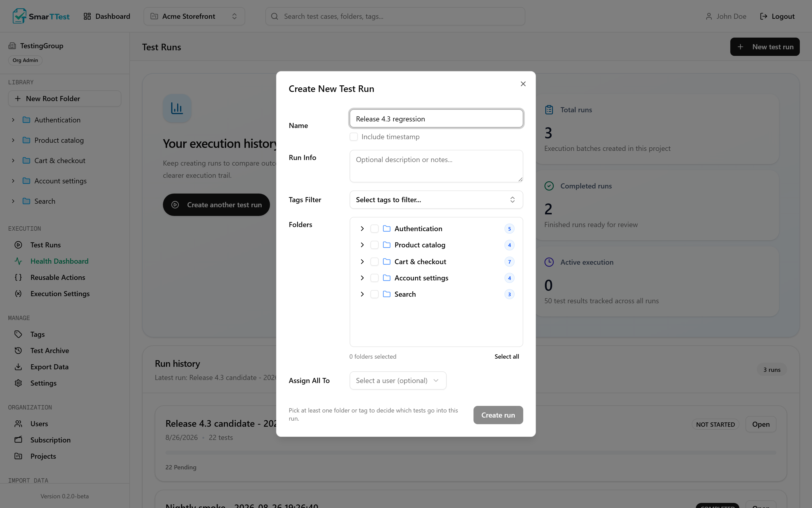Click the Projects kanban icon
This screenshot has height=508, width=812.
coord(19,456)
